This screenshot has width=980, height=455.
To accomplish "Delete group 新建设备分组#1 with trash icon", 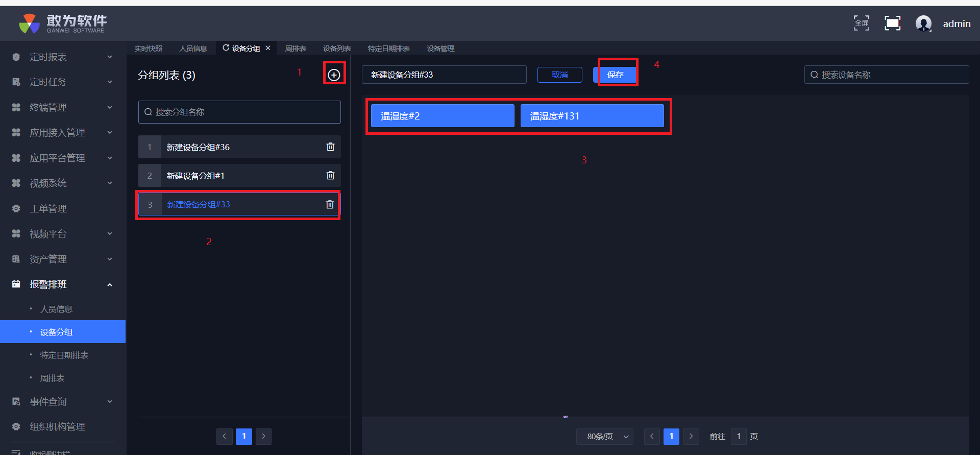I will [x=330, y=176].
